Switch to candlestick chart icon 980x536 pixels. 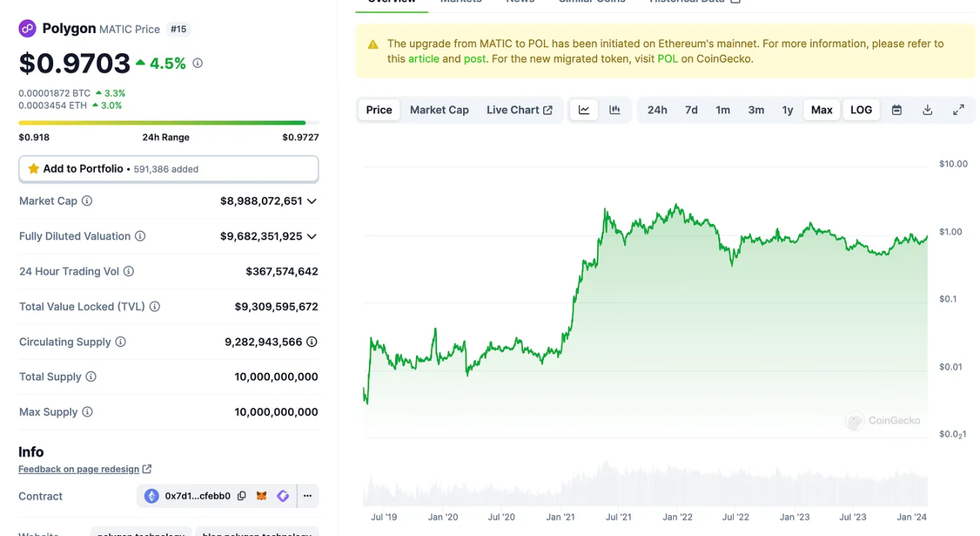pyautogui.click(x=615, y=110)
